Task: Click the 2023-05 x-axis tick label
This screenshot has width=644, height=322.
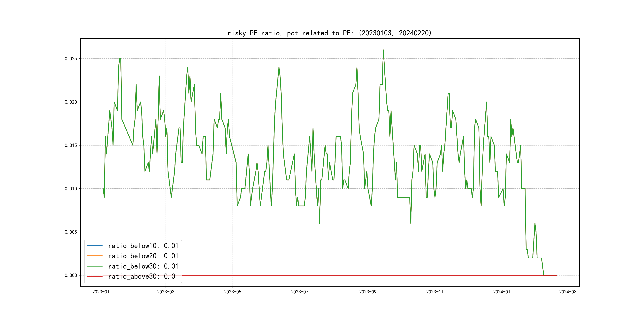Action: pos(233,292)
